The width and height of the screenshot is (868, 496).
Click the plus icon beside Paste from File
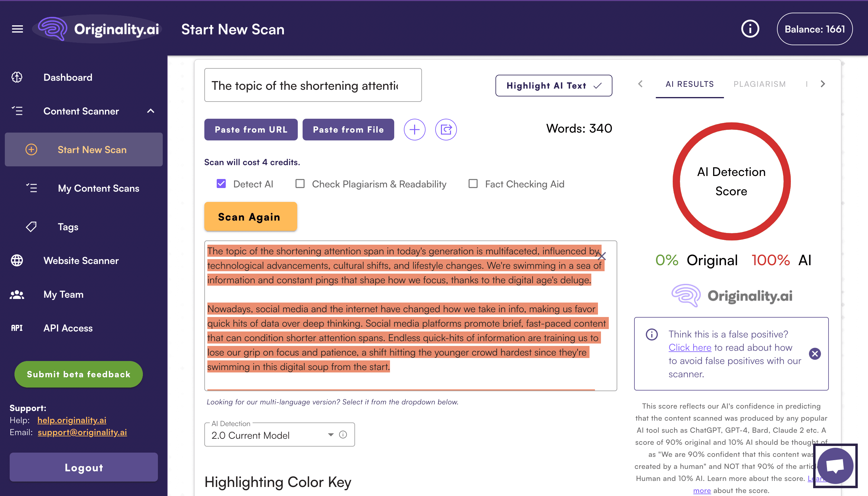click(414, 130)
